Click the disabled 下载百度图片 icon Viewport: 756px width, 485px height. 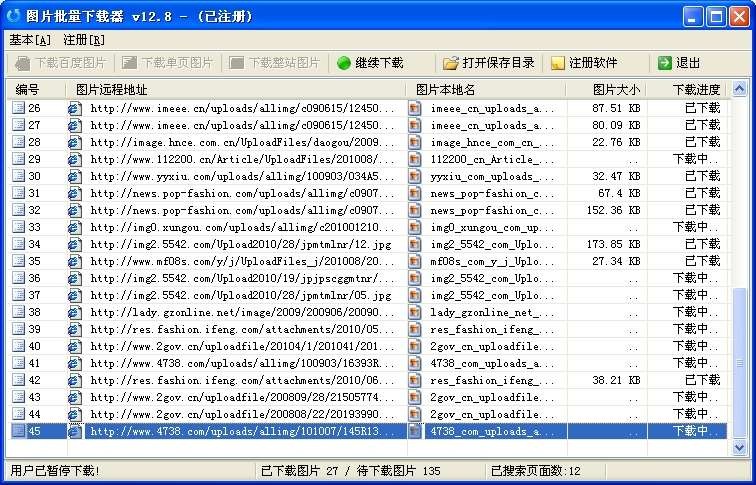(x=23, y=63)
